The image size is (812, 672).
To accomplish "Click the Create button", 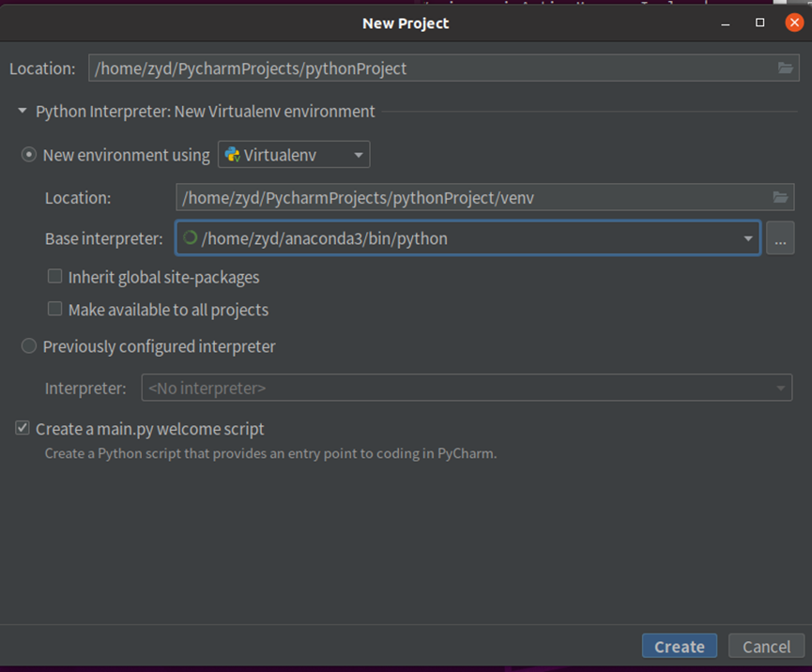I will [679, 647].
